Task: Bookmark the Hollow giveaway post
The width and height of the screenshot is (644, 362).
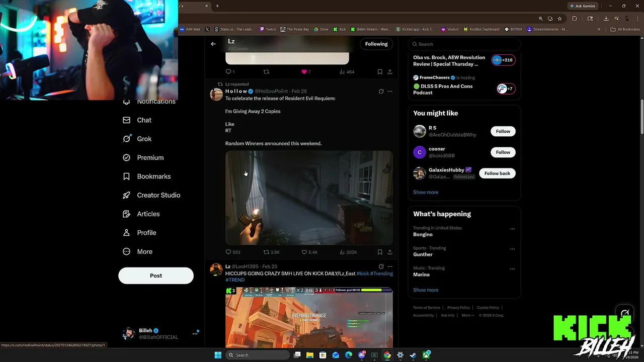Action: [380, 252]
